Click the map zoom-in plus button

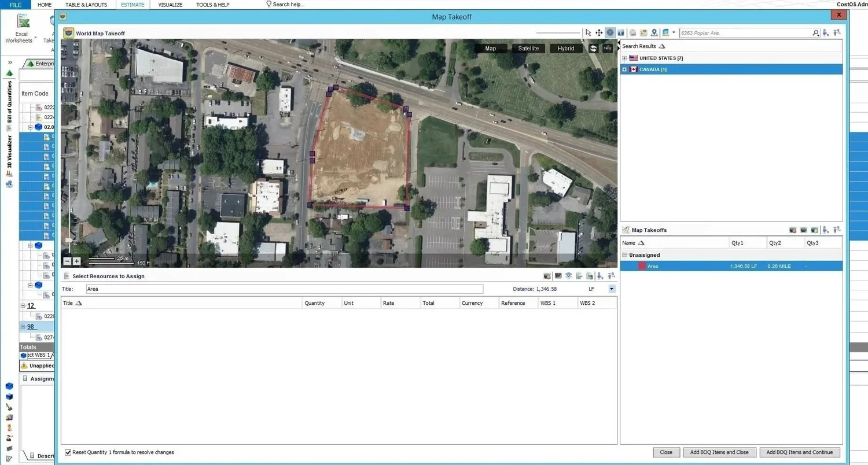click(x=76, y=261)
